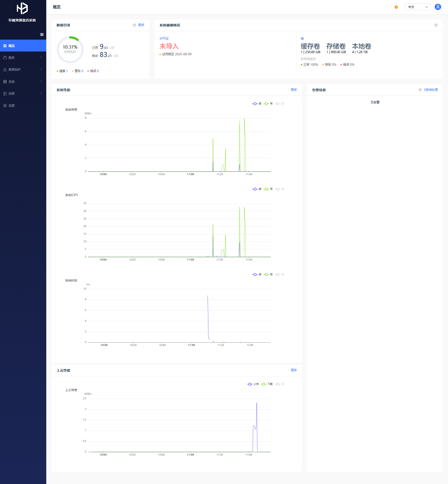Click the app logo above 存储资源盘活系统
The width and height of the screenshot is (448, 484).
(22, 8)
